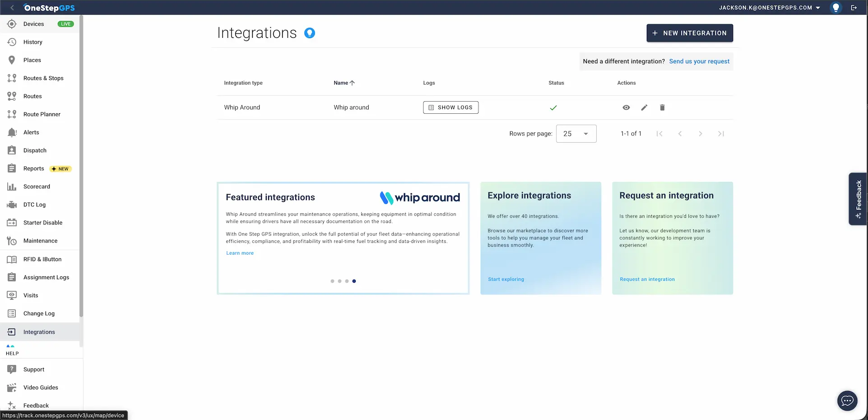Open the Alerts bell icon
The image size is (868, 420).
(x=12, y=132)
